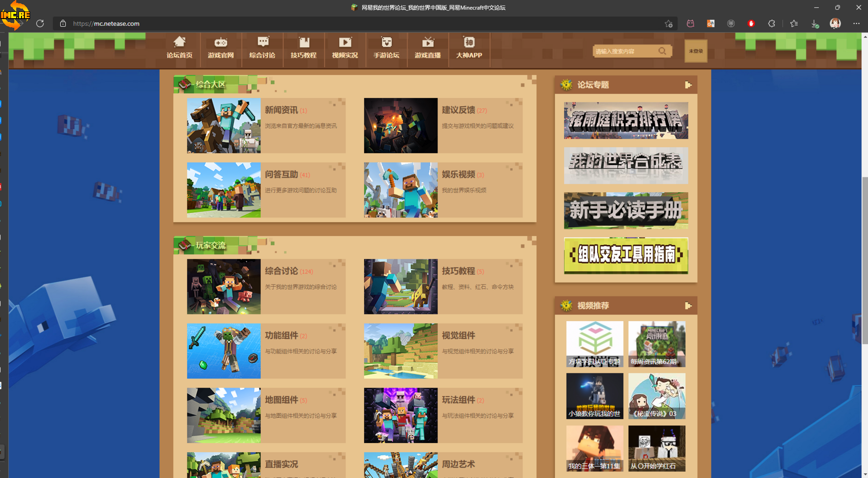Open the 游戏官网 gamepad icon
868x478 pixels.
[x=221, y=43]
